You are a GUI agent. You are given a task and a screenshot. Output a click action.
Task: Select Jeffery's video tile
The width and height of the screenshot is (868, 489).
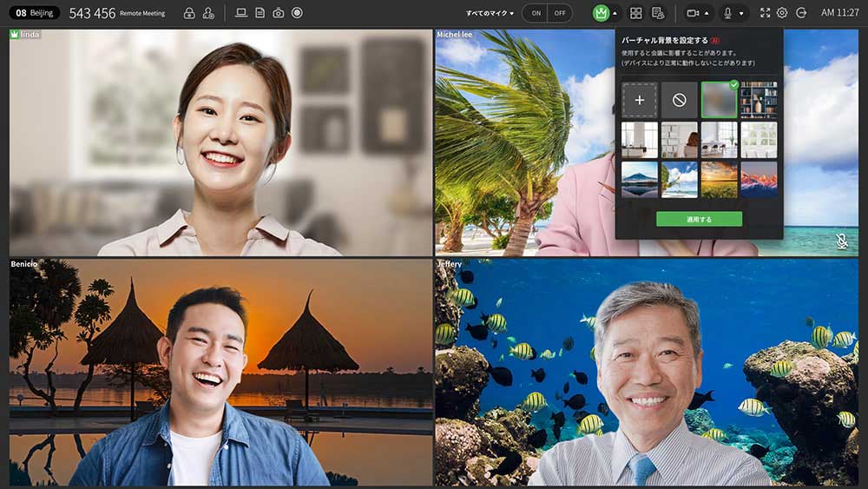point(647,372)
